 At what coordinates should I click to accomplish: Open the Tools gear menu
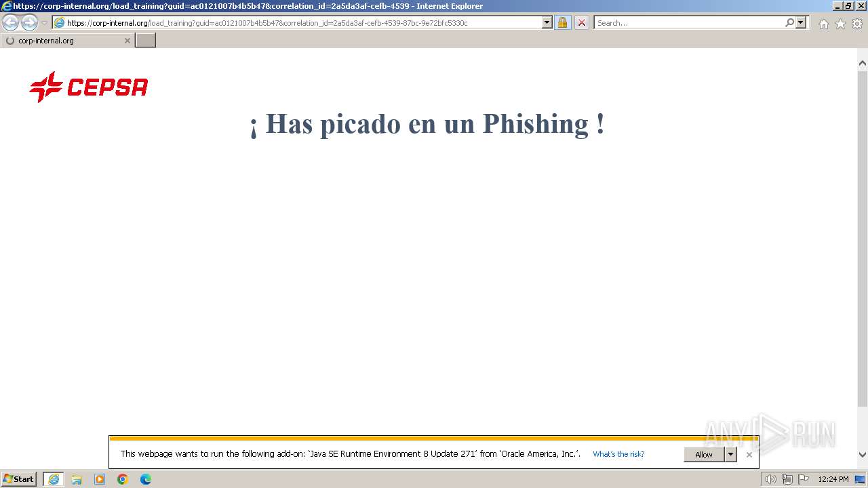[857, 24]
